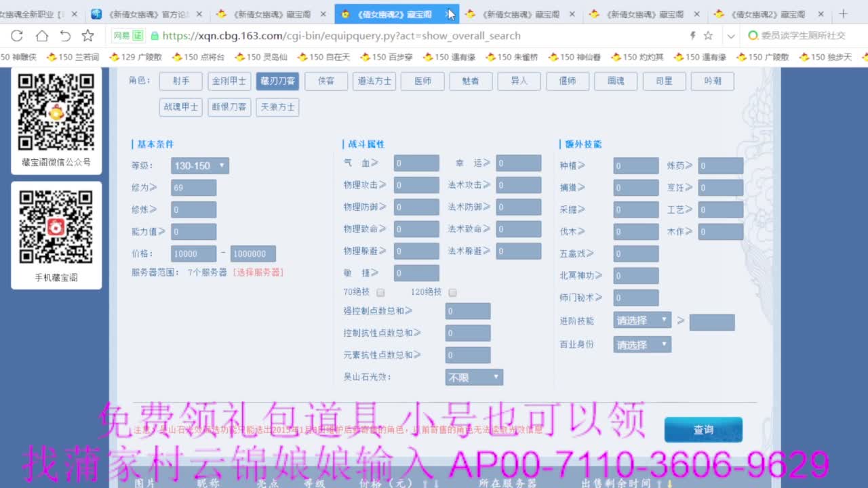Select the 异人 role
The width and height of the screenshot is (868, 488).
519,81
